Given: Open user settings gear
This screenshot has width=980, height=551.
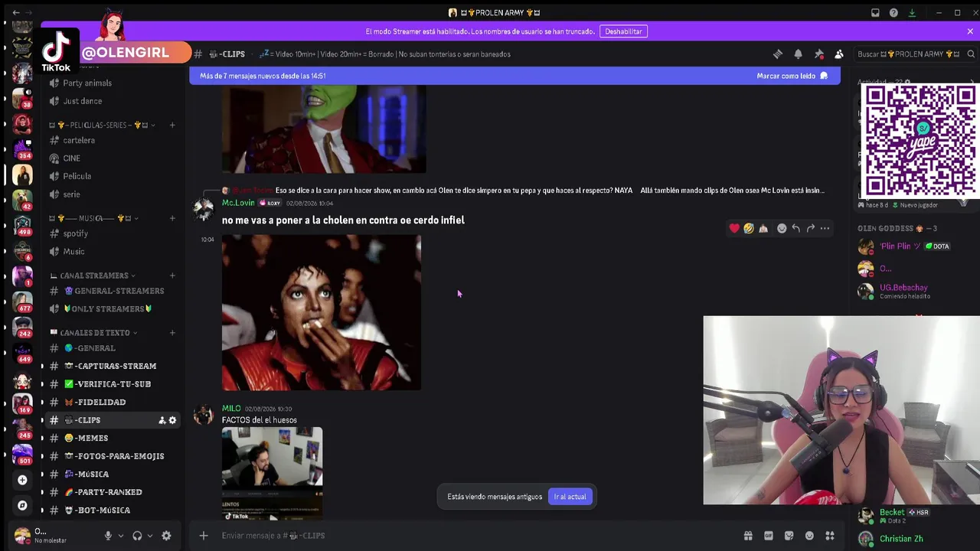Looking at the screenshot, I should (x=166, y=536).
